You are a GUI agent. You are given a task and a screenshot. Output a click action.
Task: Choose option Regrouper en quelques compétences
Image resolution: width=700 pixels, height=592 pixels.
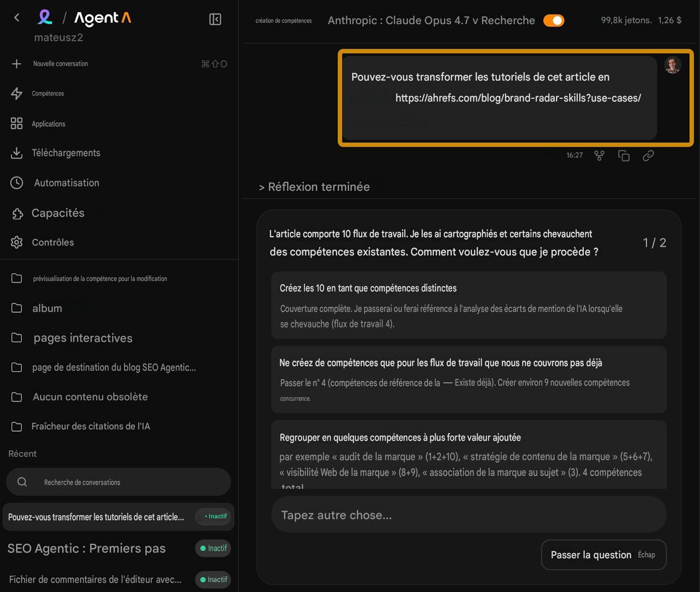click(x=469, y=454)
